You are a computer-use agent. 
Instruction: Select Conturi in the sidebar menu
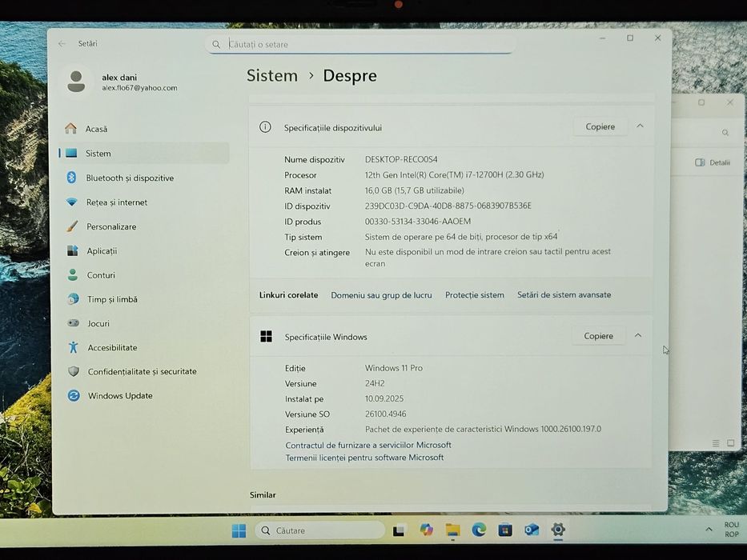tap(101, 275)
